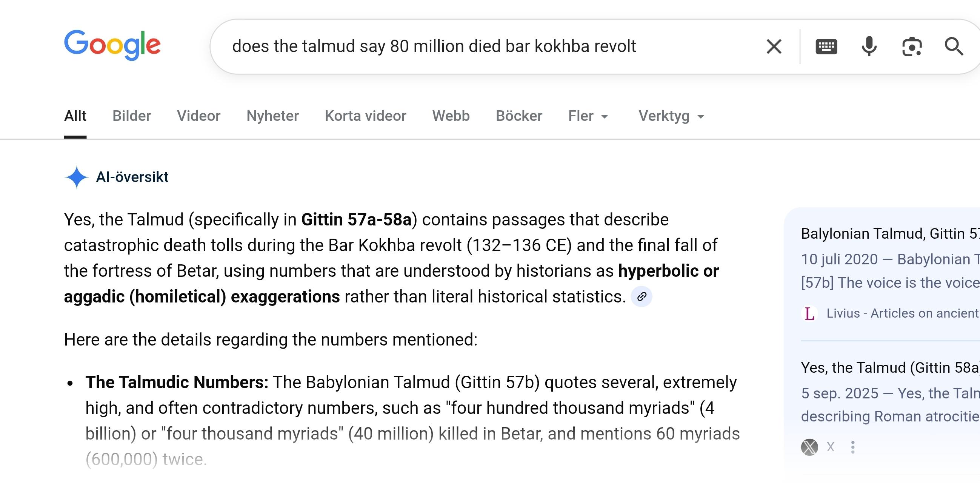Expand the Fler dropdown
The height and width of the screenshot is (483, 980).
pyautogui.click(x=588, y=116)
